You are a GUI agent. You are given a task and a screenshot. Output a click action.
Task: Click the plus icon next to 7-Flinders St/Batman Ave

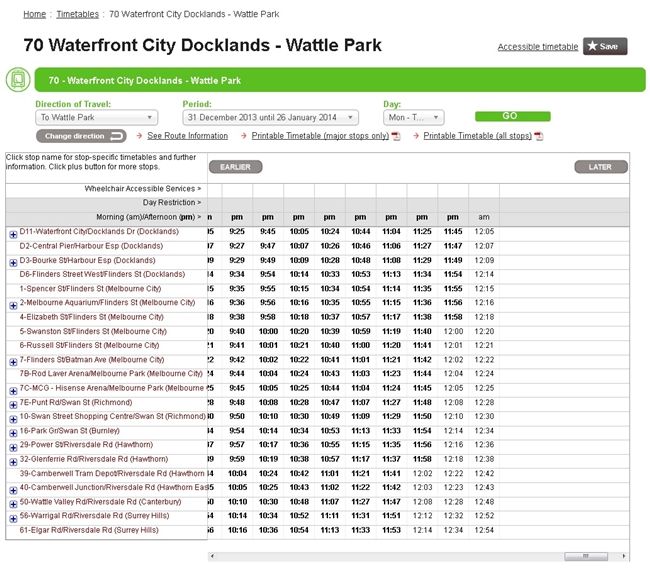(13, 360)
